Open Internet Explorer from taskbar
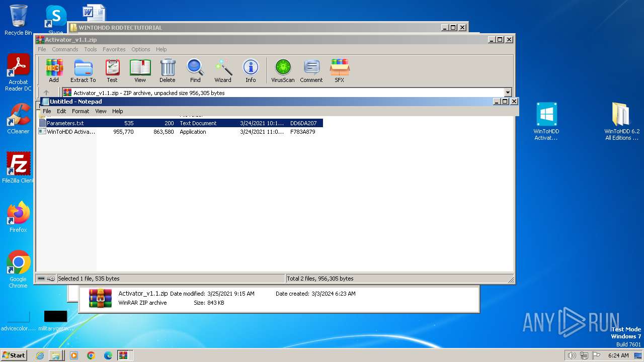This screenshot has height=362, width=644. tap(40, 355)
